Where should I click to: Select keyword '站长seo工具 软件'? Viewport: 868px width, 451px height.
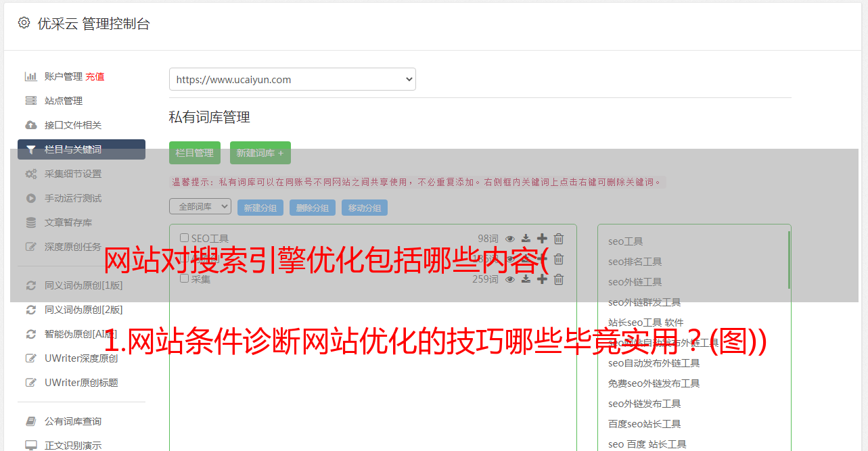click(x=646, y=323)
